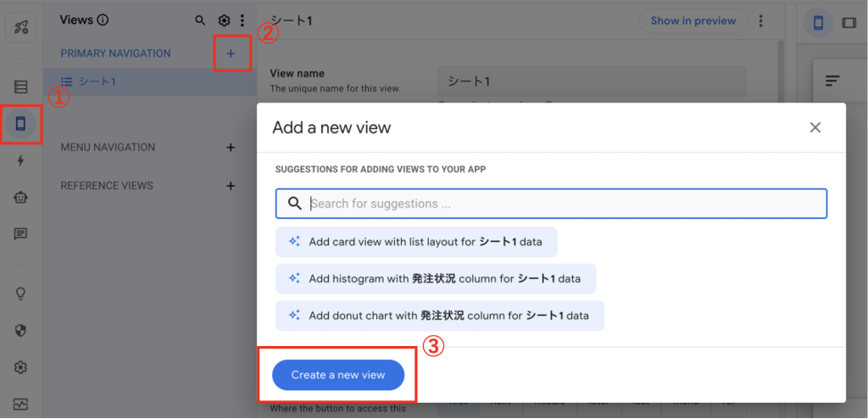This screenshot has width=868, height=419.
Task: Choose Add histogram with 発注状況 suggestion
Action: click(435, 278)
